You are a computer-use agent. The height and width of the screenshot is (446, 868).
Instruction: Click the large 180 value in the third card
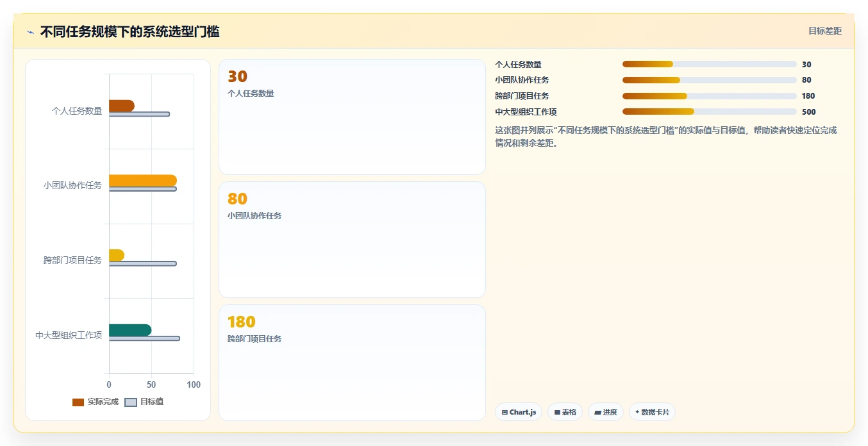[242, 322]
